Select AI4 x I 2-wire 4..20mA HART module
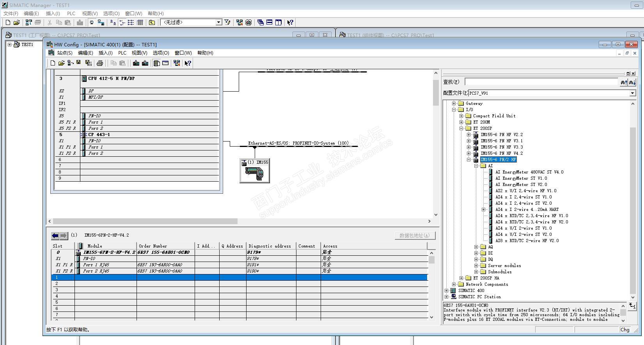 527,209
